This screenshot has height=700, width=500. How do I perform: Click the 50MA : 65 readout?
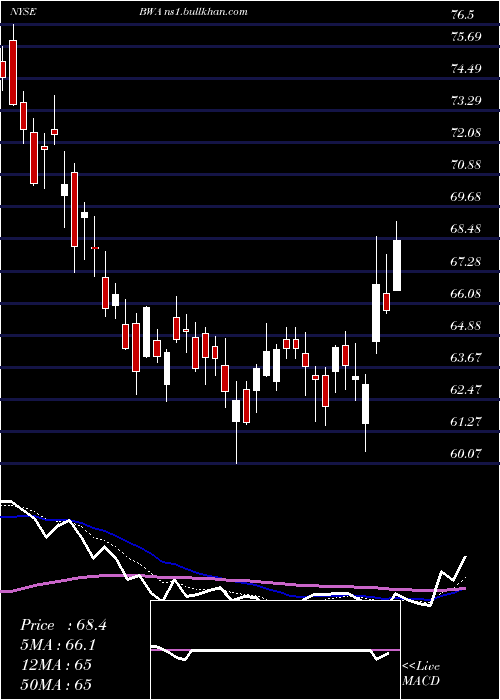(x=56, y=684)
